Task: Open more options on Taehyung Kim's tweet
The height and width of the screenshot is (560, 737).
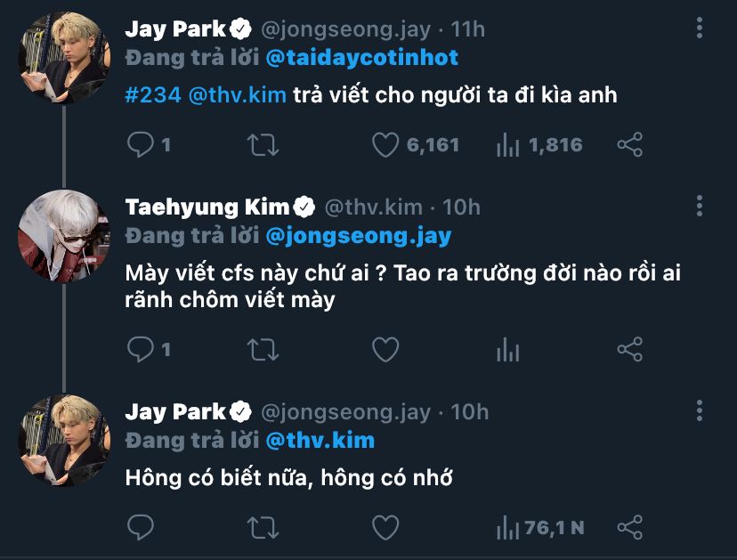Action: (x=701, y=207)
